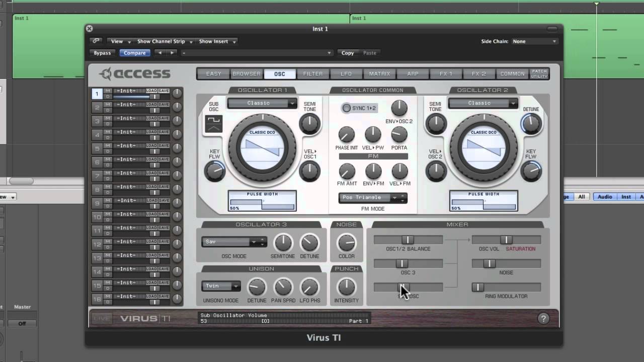644x362 pixels.
Task: Click the VEL OSC 2 knob
Action: point(435,171)
